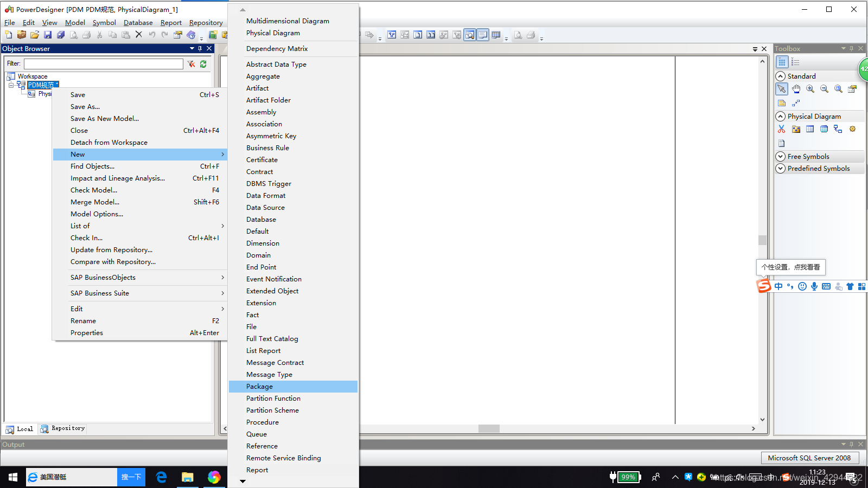Select the Note tool in Toolbox
The height and width of the screenshot is (488, 868).
point(782,103)
